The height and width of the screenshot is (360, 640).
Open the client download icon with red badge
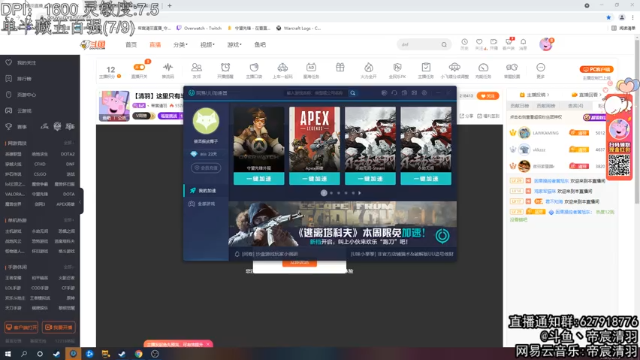coord(509,44)
